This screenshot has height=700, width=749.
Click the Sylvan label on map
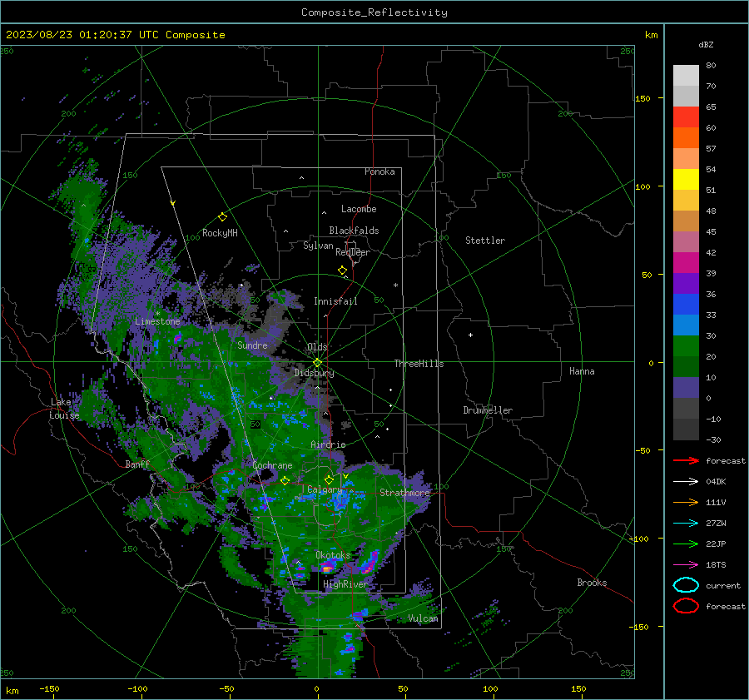pyautogui.click(x=318, y=246)
